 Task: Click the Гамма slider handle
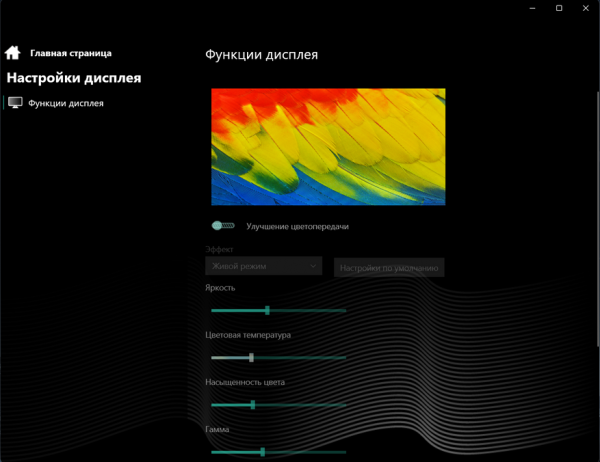[262, 452]
